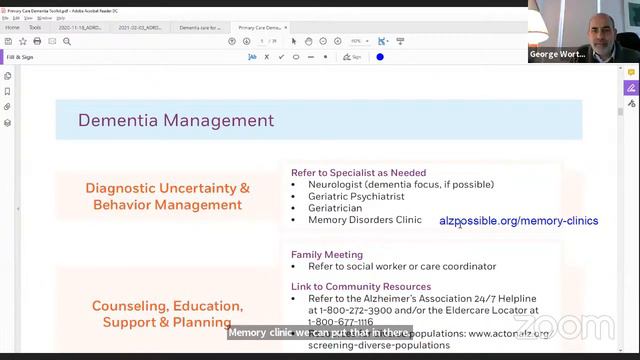The image size is (640, 360).
Task: Pick the blue fill color swatch
Action: click(x=380, y=57)
